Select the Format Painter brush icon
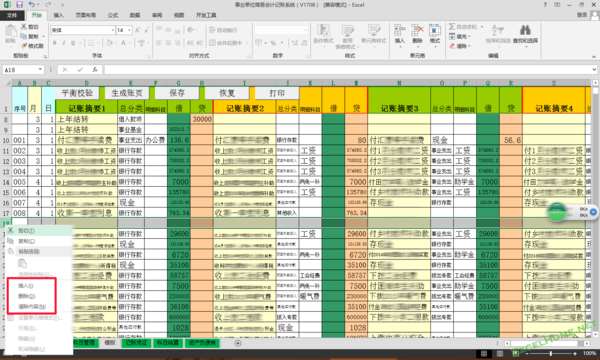The height and width of the screenshot is (360, 600). pos(24,46)
